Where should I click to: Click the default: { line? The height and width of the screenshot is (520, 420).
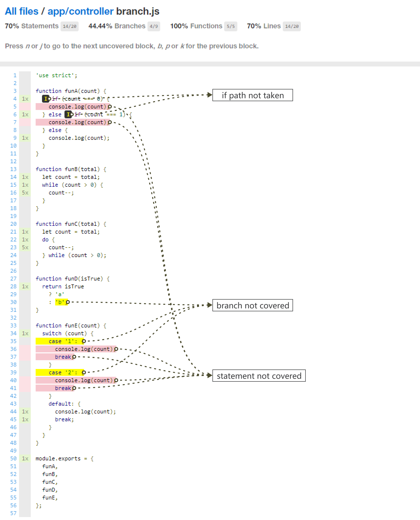pos(64,404)
